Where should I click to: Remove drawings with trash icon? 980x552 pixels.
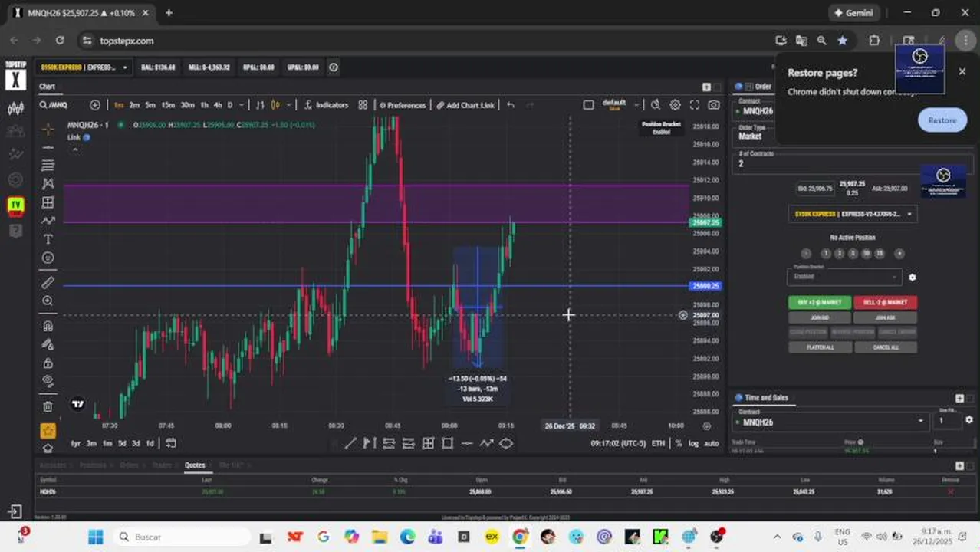click(x=48, y=406)
